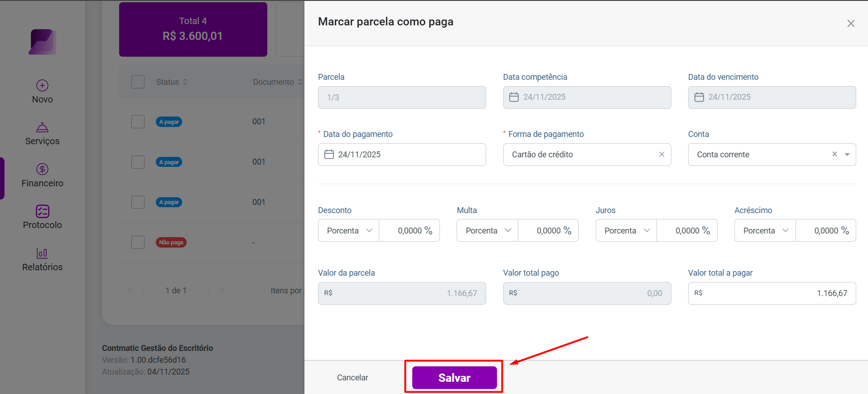This screenshot has height=394, width=868.
Task: Clear the Conta corrente selection
Action: pyautogui.click(x=834, y=154)
